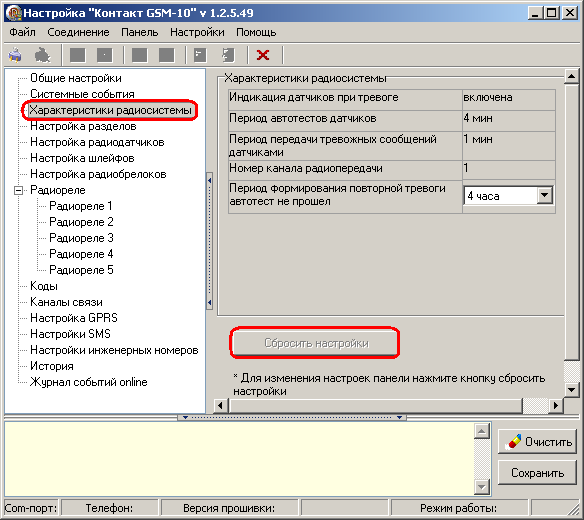The image size is (584, 520).
Task: Click the gray disconnect toolbar icon
Action: click(x=42, y=55)
